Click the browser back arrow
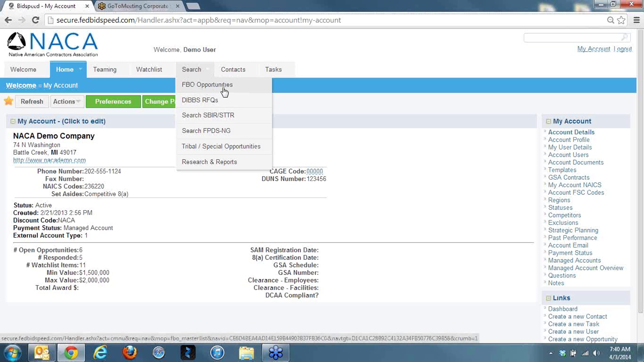The width and height of the screenshot is (644, 362). point(8,20)
